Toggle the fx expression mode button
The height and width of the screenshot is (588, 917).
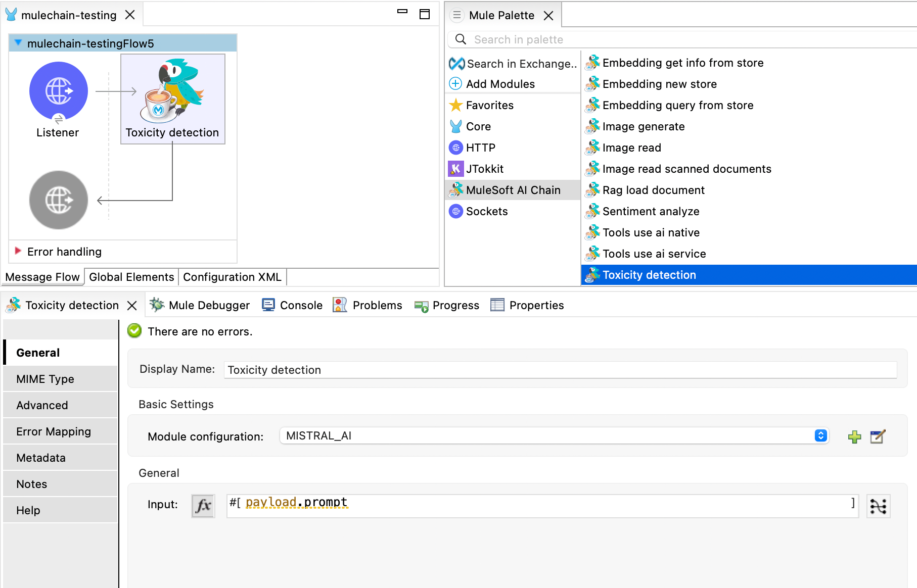[x=203, y=506]
